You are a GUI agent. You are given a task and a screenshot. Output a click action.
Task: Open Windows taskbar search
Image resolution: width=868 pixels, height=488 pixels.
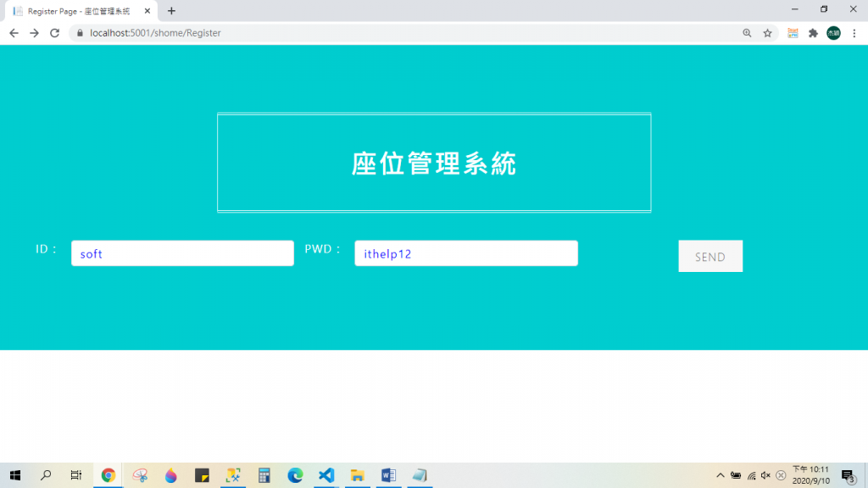[x=46, y=475]
